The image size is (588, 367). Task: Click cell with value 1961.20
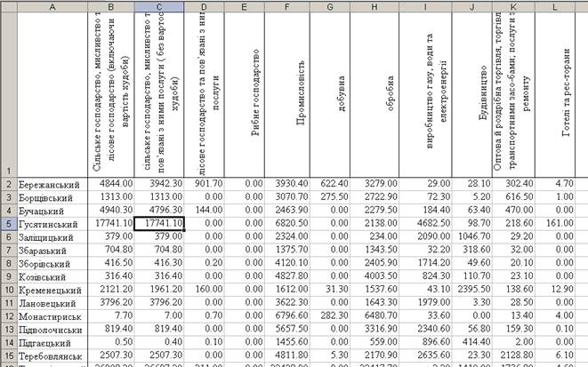(159, 289)
